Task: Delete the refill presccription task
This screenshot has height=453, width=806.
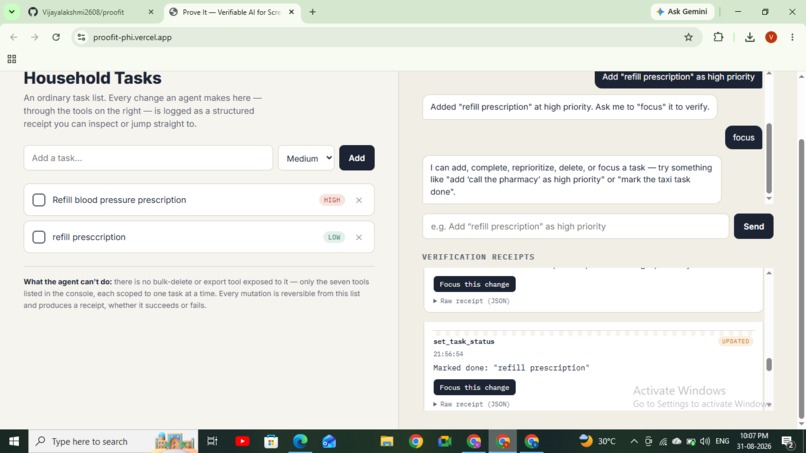Action: point(359,237)
